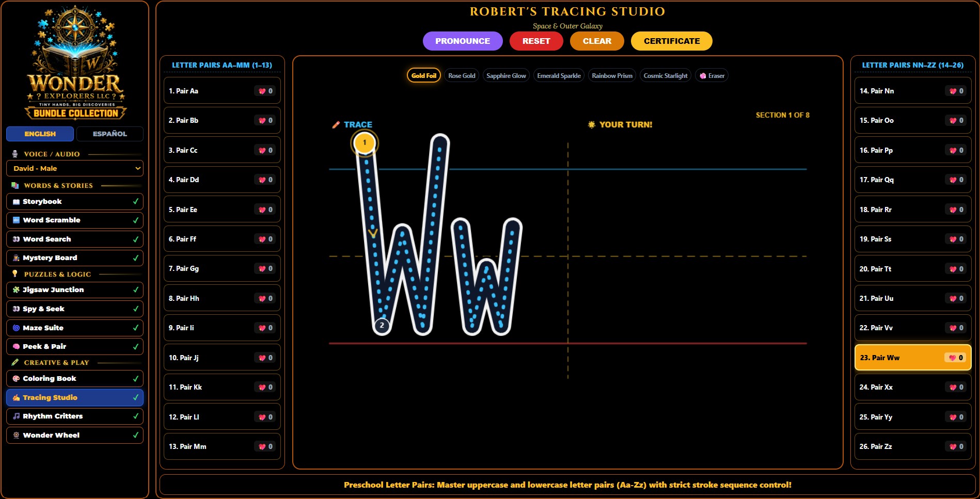Click the heart icon on Pair Ww
The width and height of the screenshot is (980, 499).
click(953, 358)
